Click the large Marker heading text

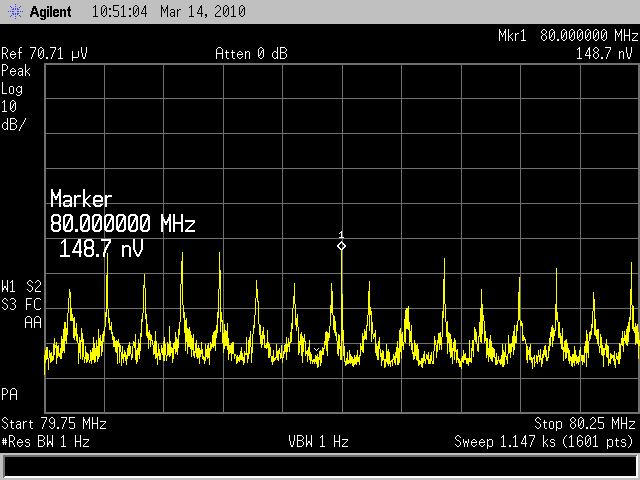pyautogui.click(x=81, y=199)
